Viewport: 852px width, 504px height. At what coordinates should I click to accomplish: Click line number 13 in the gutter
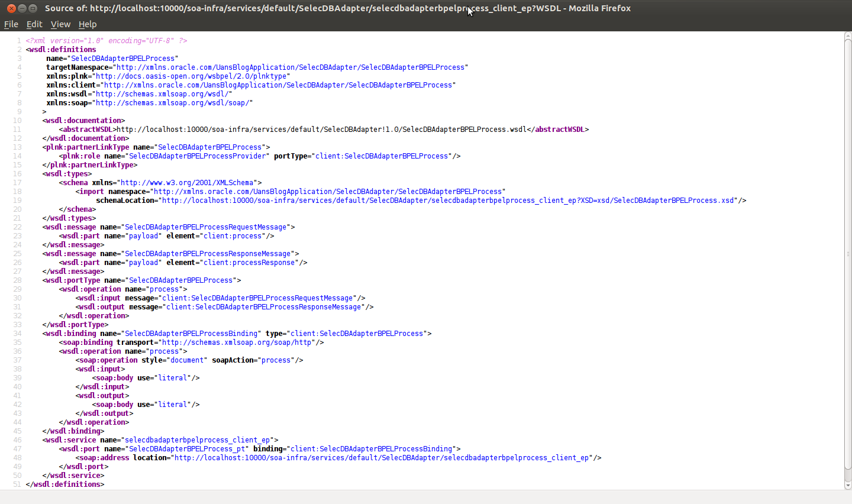[x=17, y=147]
